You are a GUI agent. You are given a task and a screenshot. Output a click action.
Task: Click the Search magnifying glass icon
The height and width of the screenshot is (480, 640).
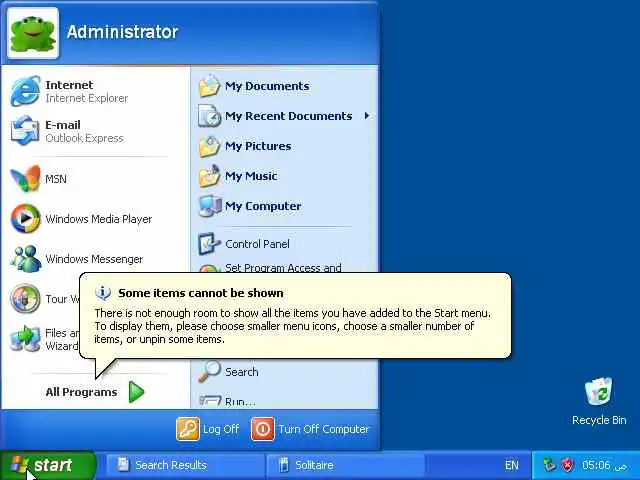[210, 371]
